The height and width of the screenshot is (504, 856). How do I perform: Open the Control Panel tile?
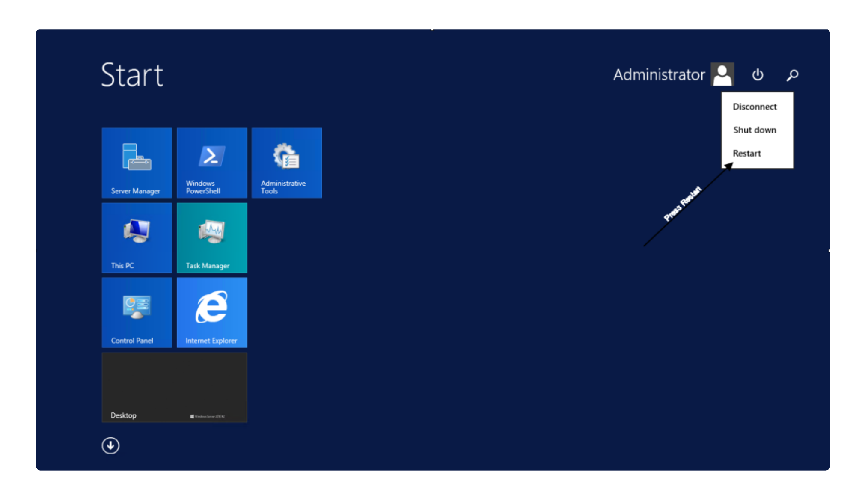click(x=137, y=312)
